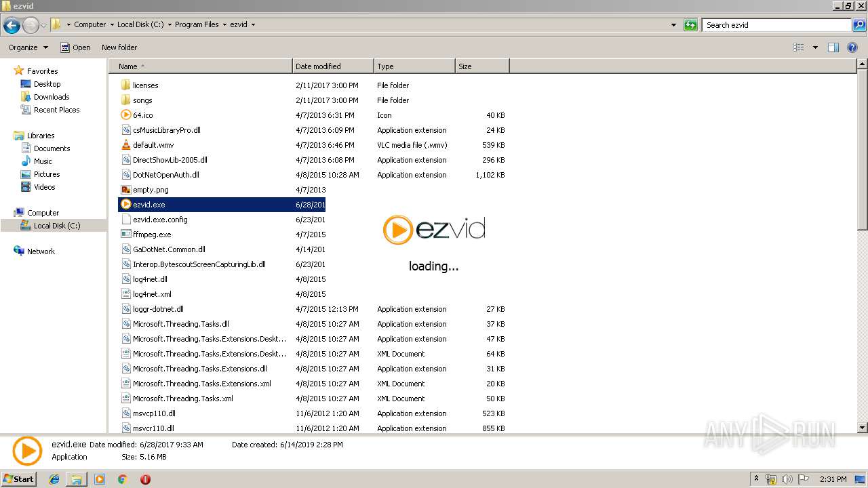Select the log4net.xml file icon
Viewport: 868px width, 488px height.
(126, 294)
